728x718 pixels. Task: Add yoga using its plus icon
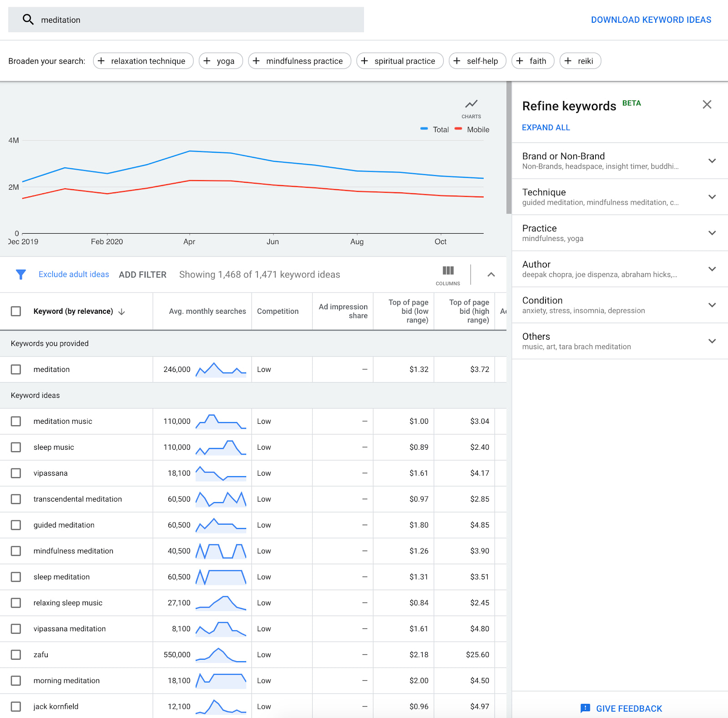pyautogui.click(x=208, y=60)
